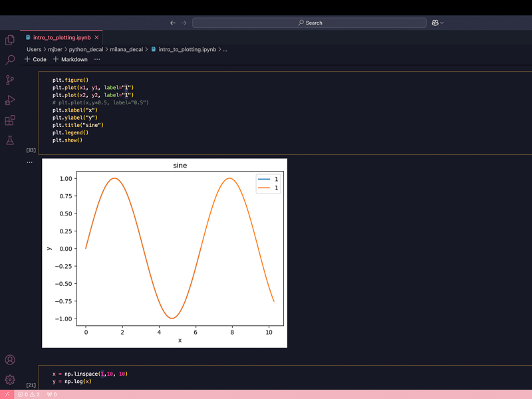Expand the Copilot dropdown chevron
Screen dimensions: 532x399
click(442, 23)
